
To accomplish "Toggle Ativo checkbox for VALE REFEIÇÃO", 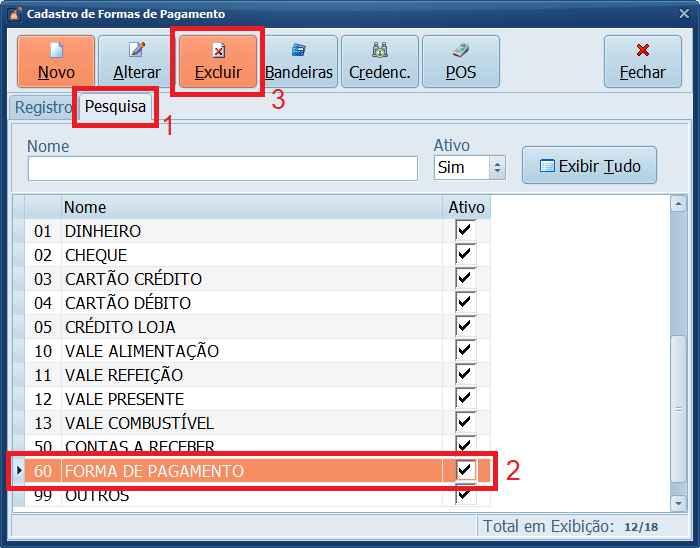I will pos(465,374).
